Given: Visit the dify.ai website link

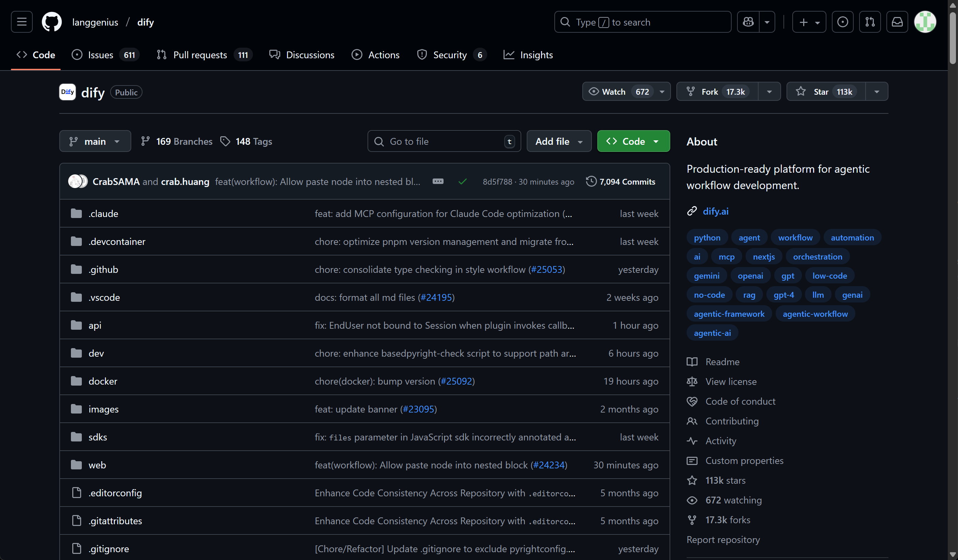Looking at the screenshot, I should point(716,211).
